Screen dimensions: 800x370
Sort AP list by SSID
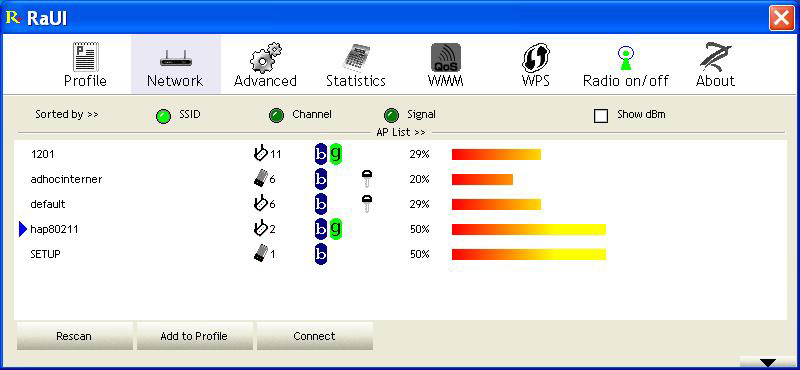pyautogui.click(x=163, y=116)
